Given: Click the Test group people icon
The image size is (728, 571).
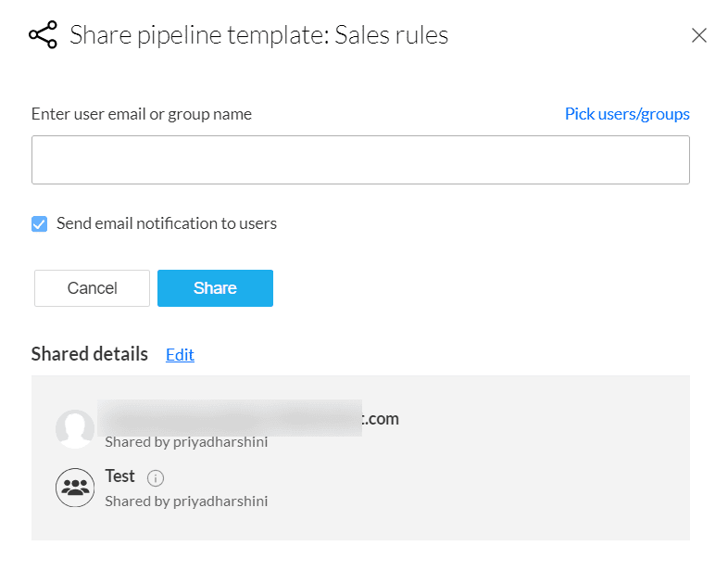Looking at the screenshot, I should (75, 488).
